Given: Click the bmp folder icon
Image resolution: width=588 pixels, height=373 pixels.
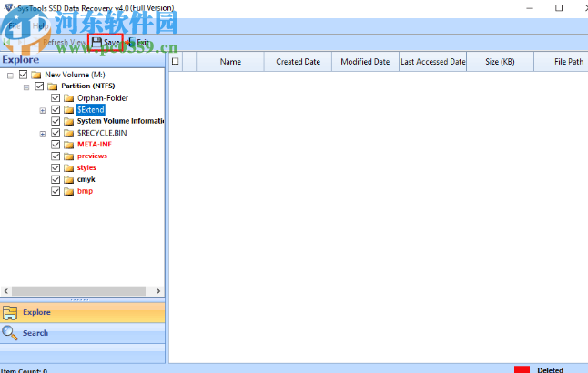Looking at the screenshot, I should pyautogui.click(x=68, y=192).
